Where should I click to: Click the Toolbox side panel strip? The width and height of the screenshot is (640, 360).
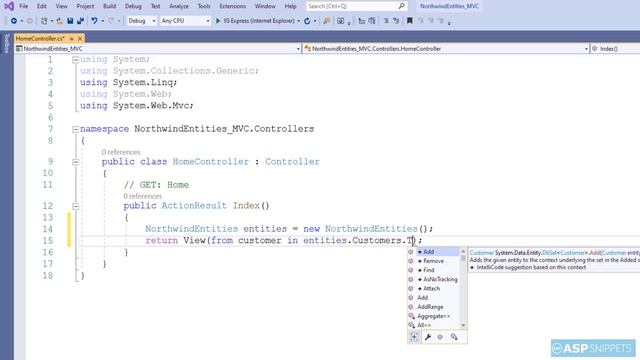[6, 43]
